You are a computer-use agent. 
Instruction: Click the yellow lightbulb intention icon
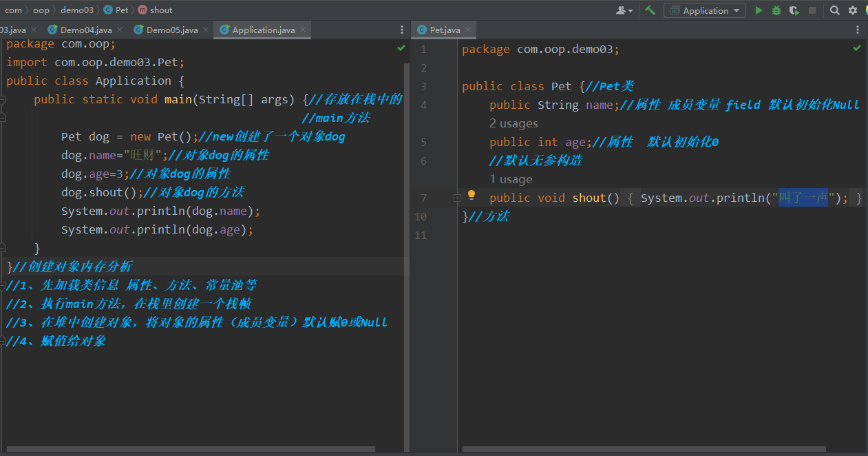(x=472, y=196)
